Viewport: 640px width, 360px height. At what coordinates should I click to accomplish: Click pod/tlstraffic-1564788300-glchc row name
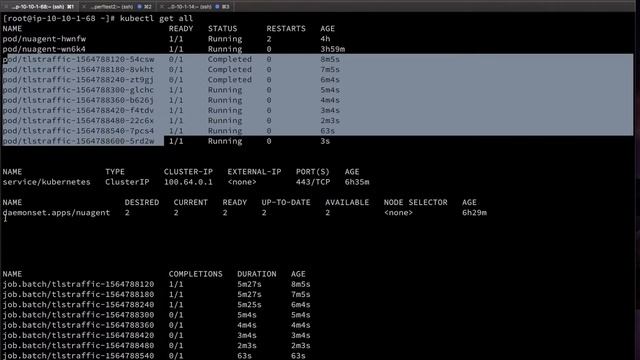click(x=78, y=90)
